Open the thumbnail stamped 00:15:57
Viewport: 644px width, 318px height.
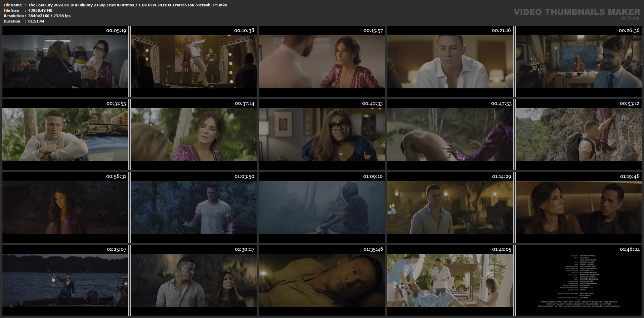[x=322, y=62]
